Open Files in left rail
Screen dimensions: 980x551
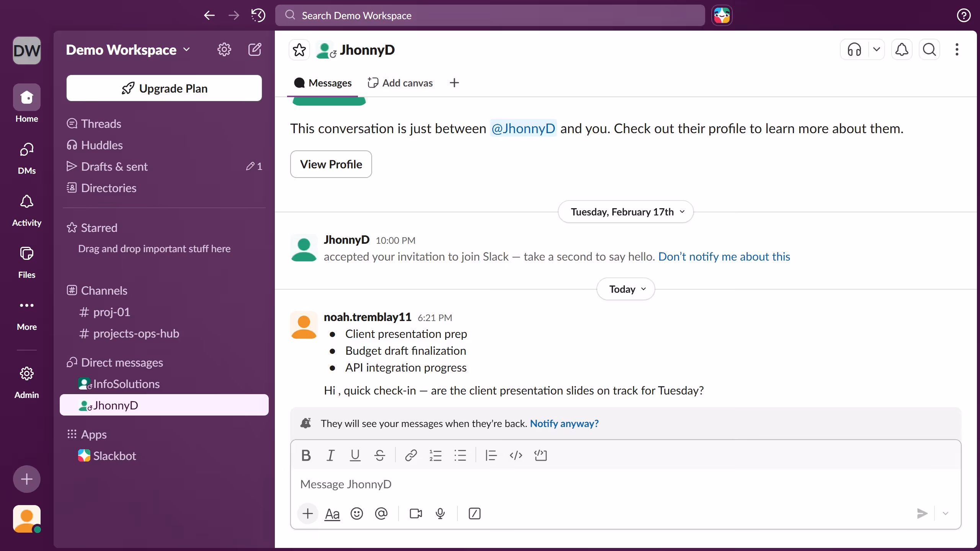pyautogui.click(x=26, y=262)
